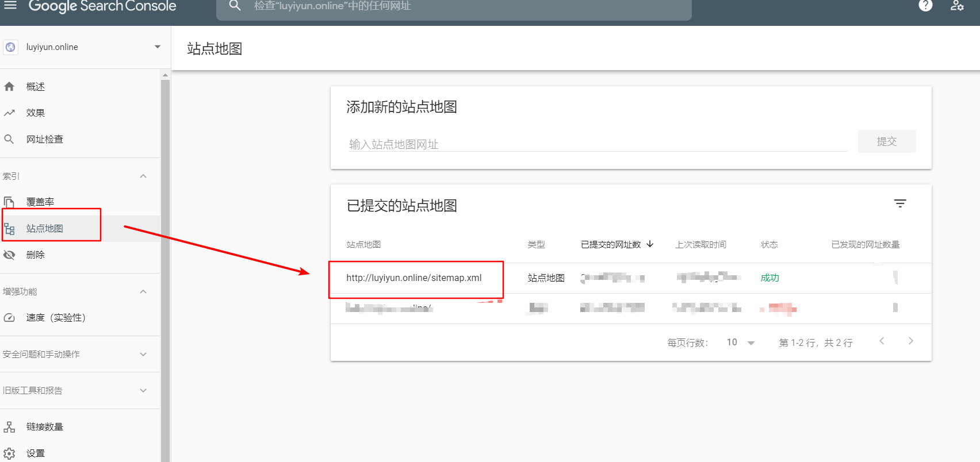Sort by 状态 column header
980x462 pixels.
click(x=769, y=245)
